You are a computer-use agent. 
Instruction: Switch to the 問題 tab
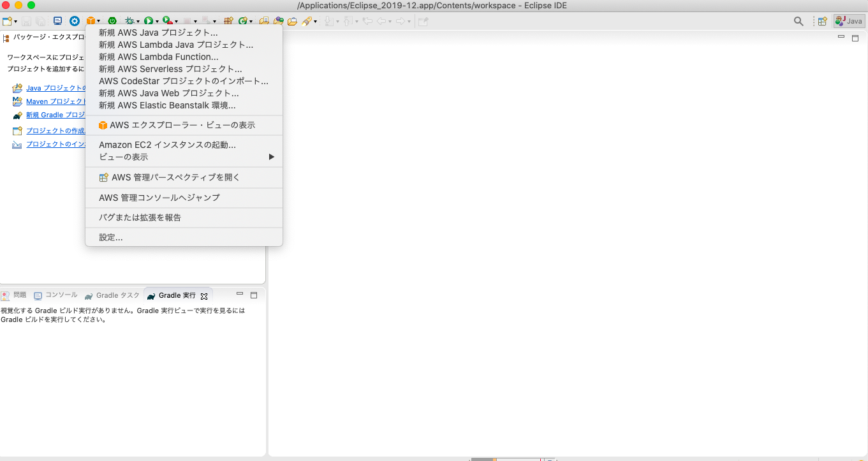coord(14,295)
